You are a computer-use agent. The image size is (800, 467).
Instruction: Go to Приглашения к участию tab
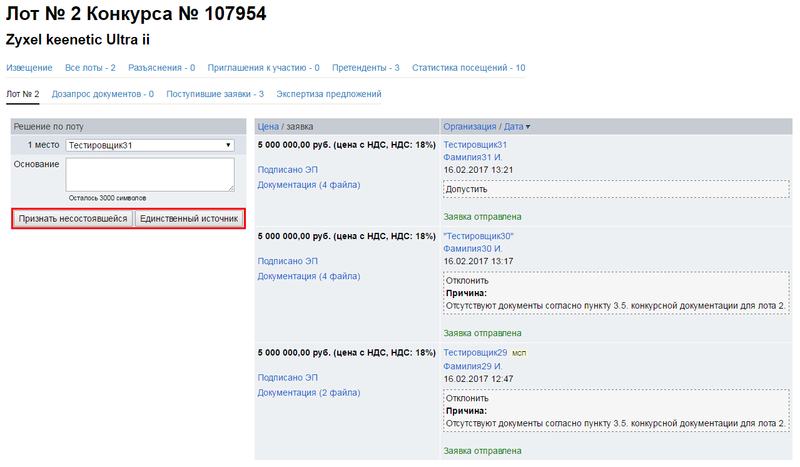point(263,68)
